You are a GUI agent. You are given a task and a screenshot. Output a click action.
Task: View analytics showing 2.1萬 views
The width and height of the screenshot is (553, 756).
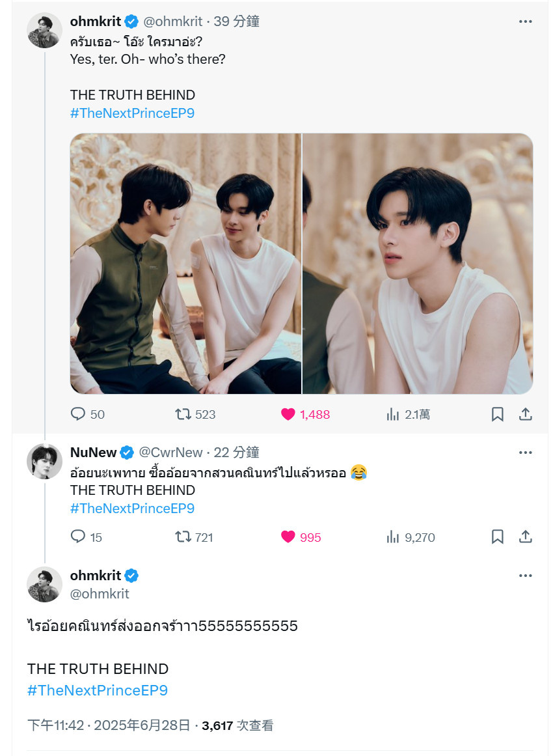(x=408, y=414)
